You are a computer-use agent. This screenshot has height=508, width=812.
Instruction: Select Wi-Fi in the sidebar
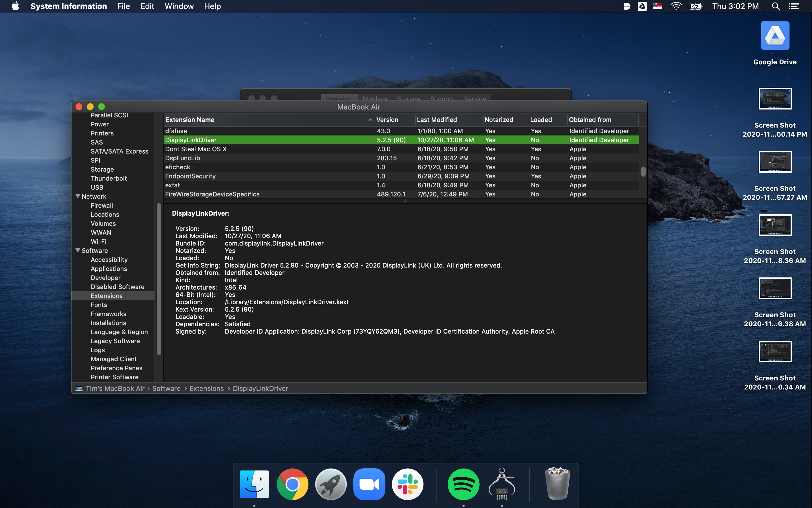[x=98, y=242]
